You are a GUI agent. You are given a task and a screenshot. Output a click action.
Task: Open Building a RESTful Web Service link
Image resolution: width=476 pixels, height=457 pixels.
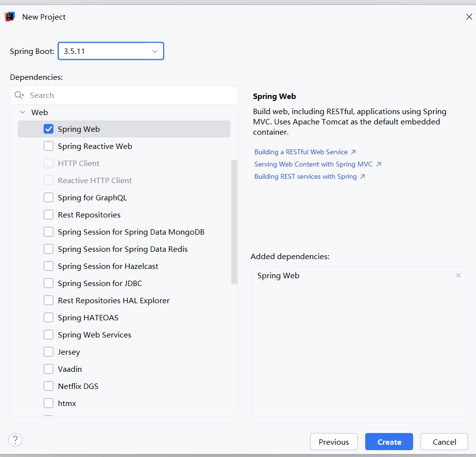(x=301, y=152)
